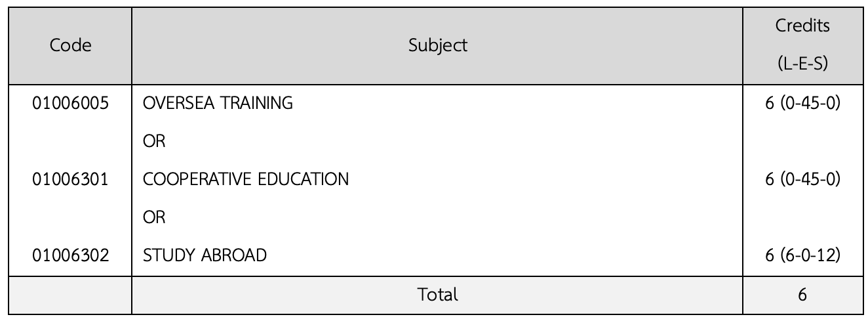Viewport: 868px width, 319px height.
Task: Click the blank credits space beside first OR
Action: click(802, 141)
